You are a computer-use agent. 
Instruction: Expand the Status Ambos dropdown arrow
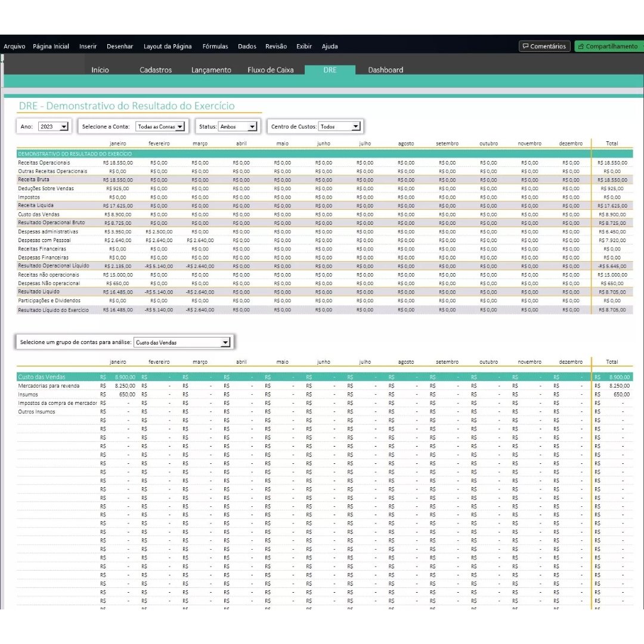pos(253,126)
